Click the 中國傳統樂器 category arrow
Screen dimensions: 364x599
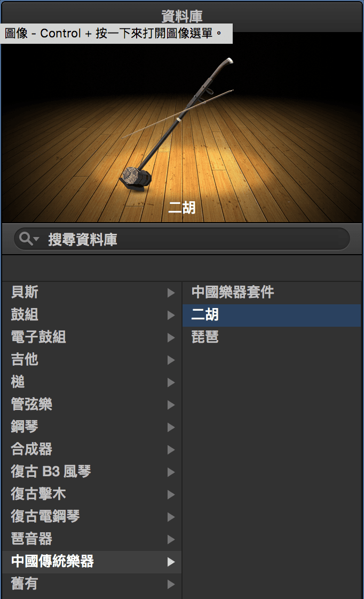click(171, 562)
